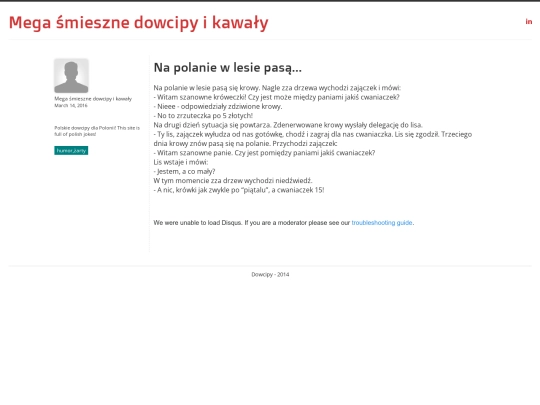The image size is (540, 405).
Task: Click the Dowcipy - 2014 footer text
Action: (x=270, y=274)
